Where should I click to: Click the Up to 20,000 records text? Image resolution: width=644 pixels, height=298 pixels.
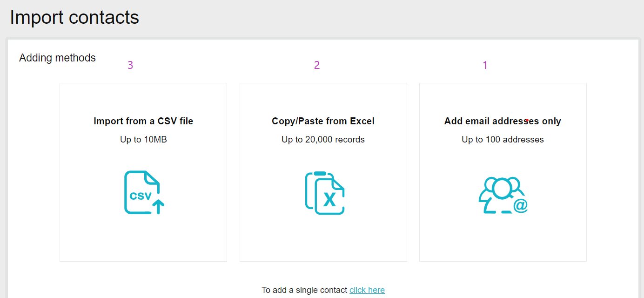pos(323,139)
